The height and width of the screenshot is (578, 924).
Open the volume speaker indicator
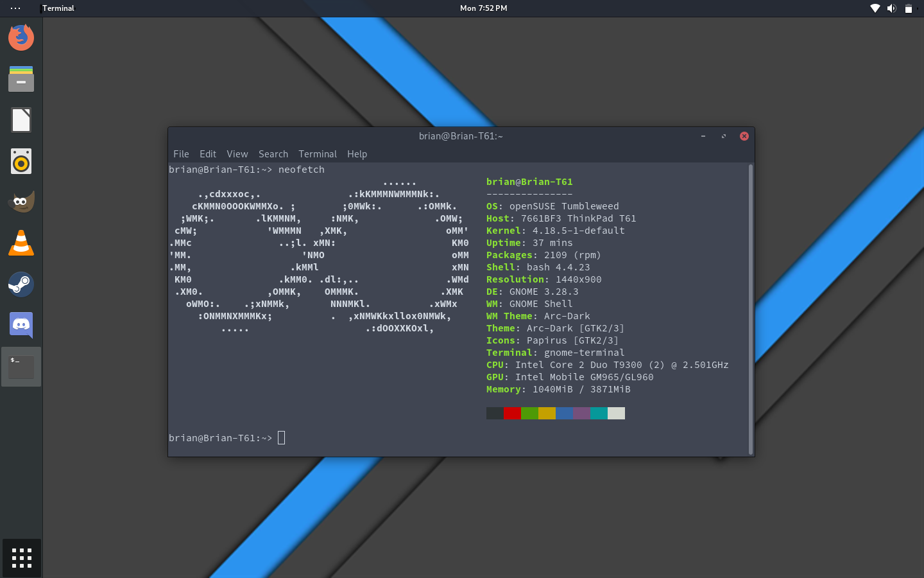coord(892,8)
